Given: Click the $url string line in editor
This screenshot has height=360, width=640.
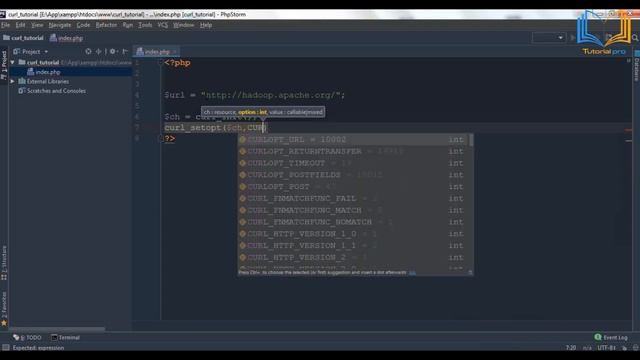Looking at the screenshot, I should [x=254, y=95].
